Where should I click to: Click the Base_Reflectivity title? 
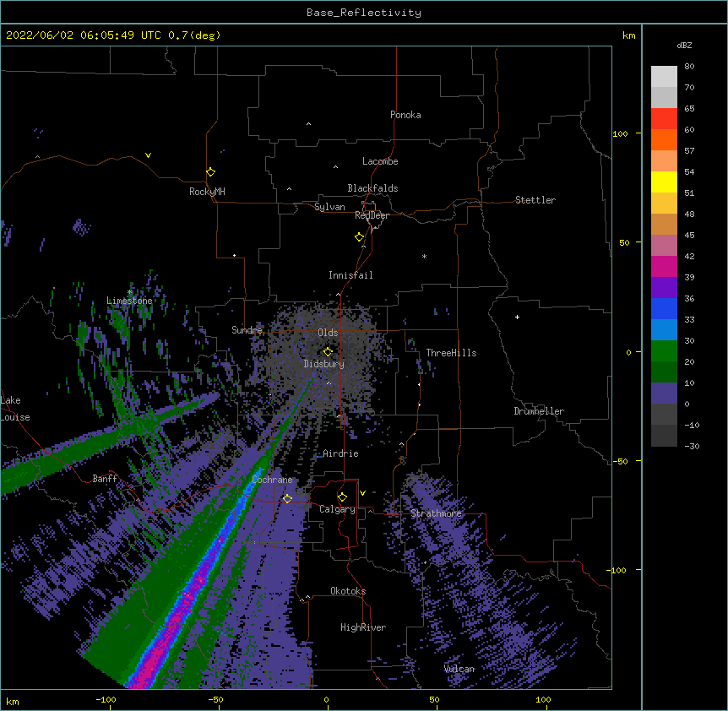coord(364,13)
